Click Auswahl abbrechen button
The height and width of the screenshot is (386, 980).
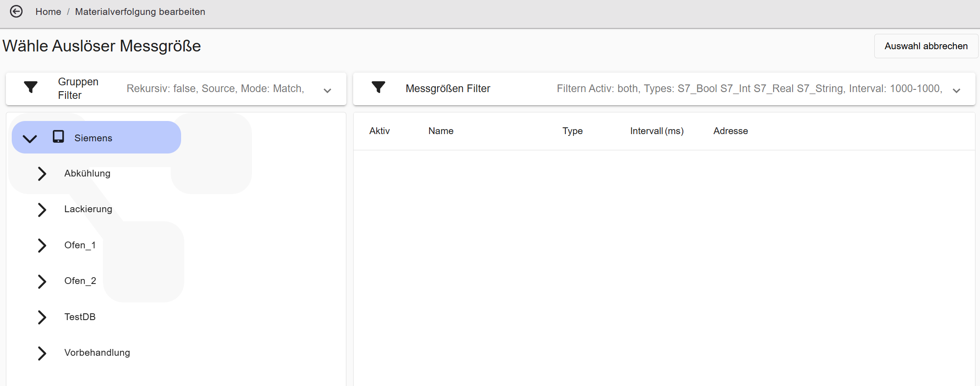(x=926, y=46)
